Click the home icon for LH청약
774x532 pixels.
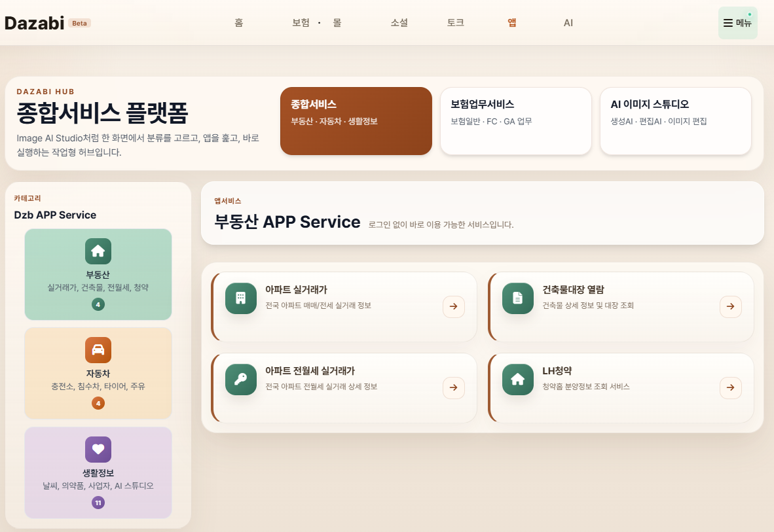(517, 380)
